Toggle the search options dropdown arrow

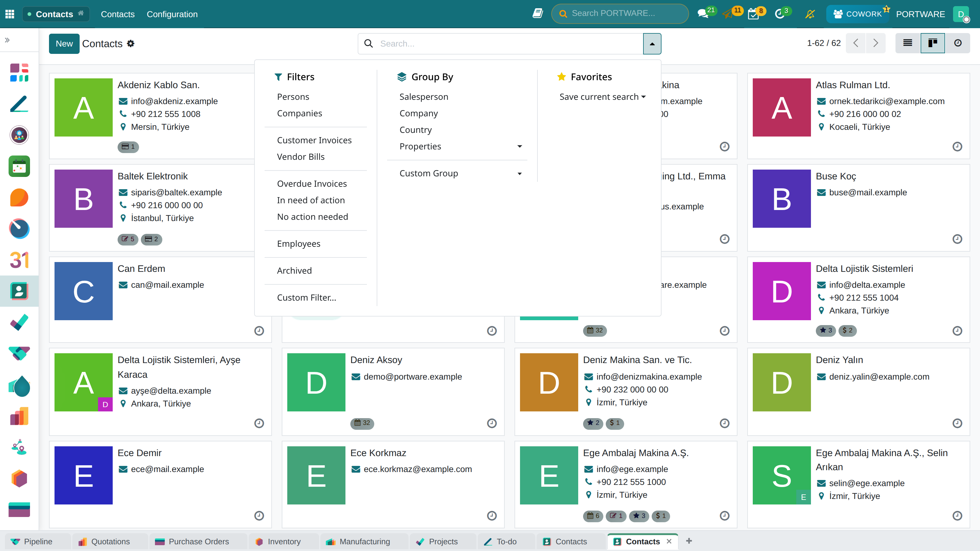pyautogui.click(x=652, y=44)
